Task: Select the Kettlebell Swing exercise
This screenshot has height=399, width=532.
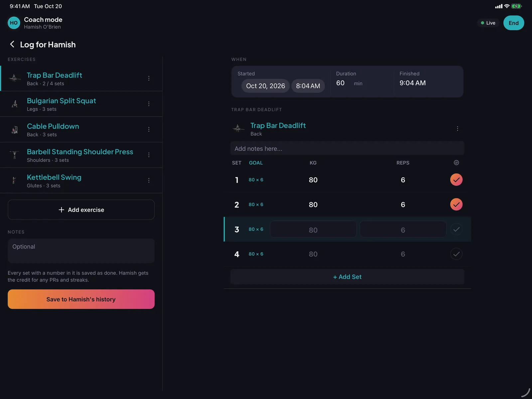Action: (x=81, y=181)
